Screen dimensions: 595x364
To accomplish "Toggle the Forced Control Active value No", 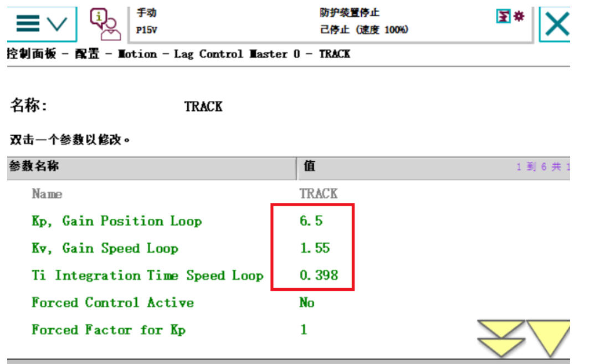I will [x=307, y=303].
